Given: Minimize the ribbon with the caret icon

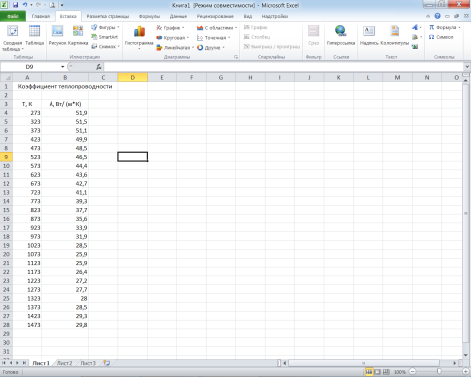Looking at the screenshot, I should 428,16.
